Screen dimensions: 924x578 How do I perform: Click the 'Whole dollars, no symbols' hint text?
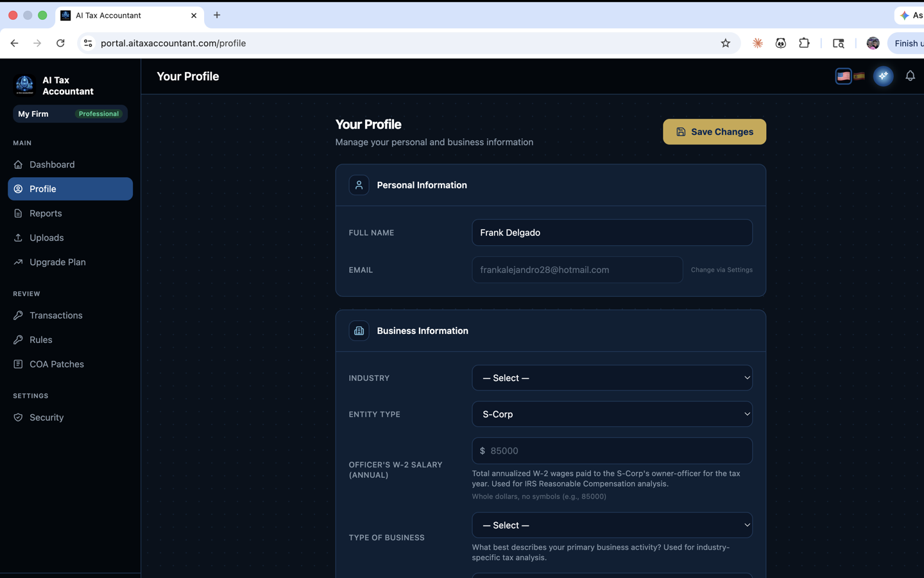coord(539,496)
